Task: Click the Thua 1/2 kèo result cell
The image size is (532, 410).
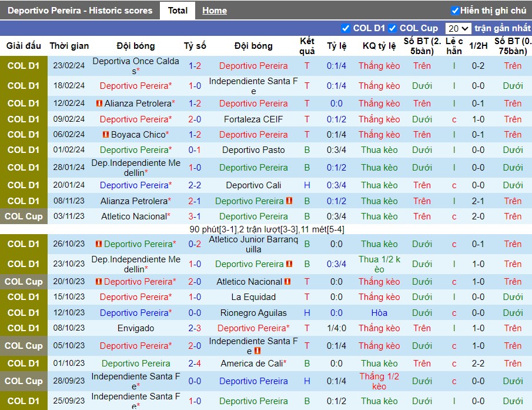Action: pos(379,264)
